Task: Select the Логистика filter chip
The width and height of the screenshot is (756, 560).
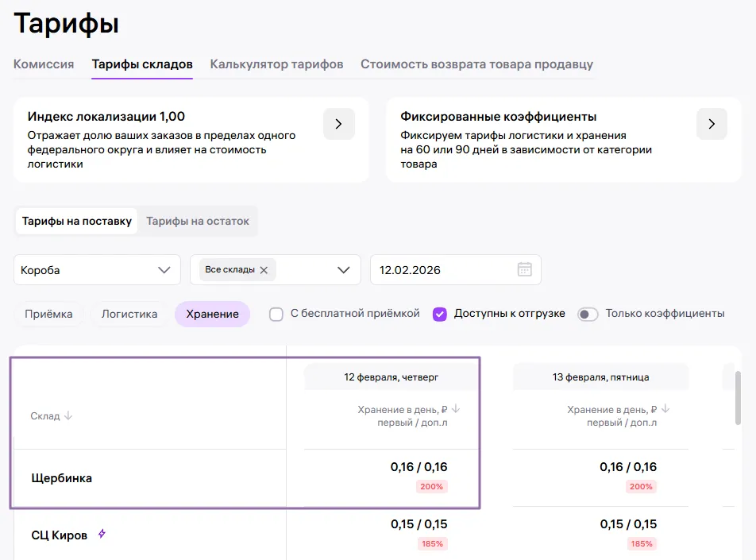Action: pos(129,314)
